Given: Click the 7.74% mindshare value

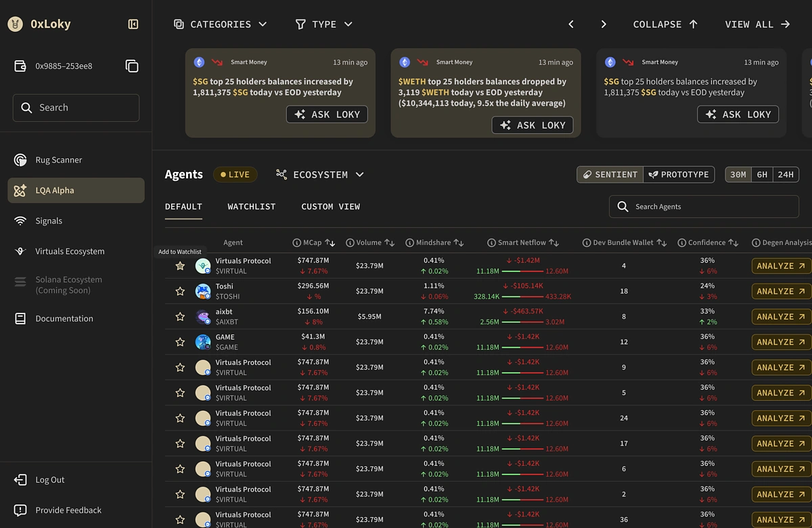Looking at the screenshot, I should 434,311.
